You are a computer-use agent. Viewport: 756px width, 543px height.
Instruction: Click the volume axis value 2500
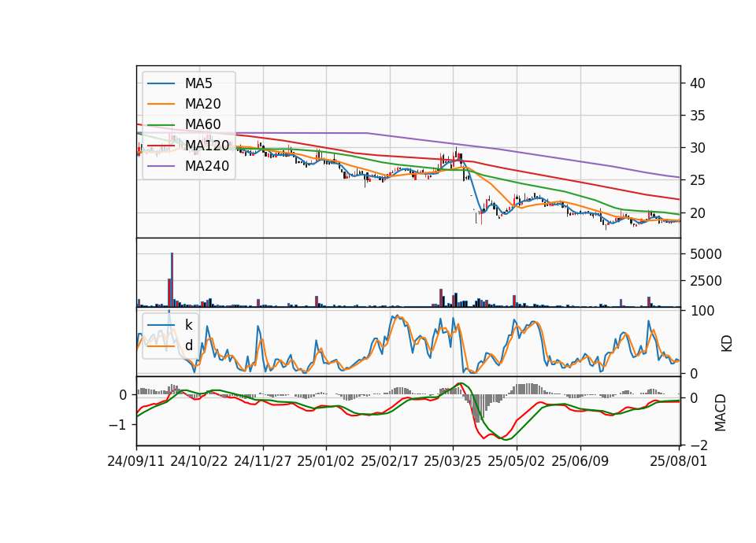(x=706, y=281)
